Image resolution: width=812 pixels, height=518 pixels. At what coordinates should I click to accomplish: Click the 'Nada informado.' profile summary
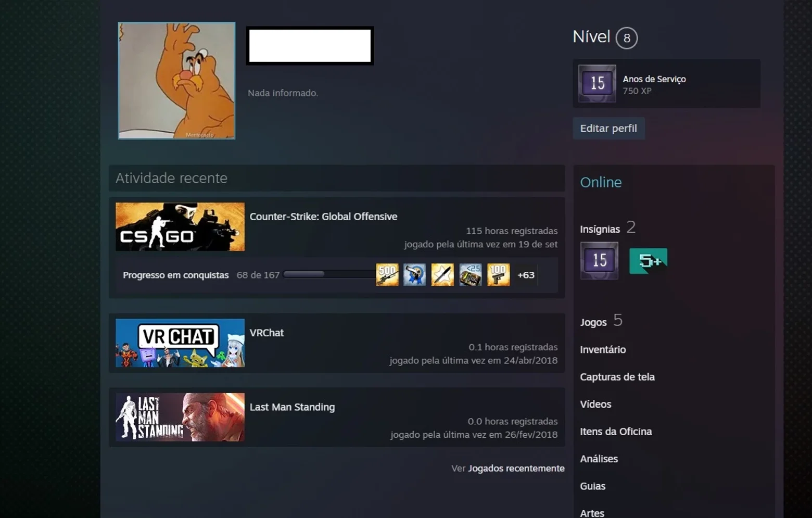pyautogui.click(x=283, y=93)
